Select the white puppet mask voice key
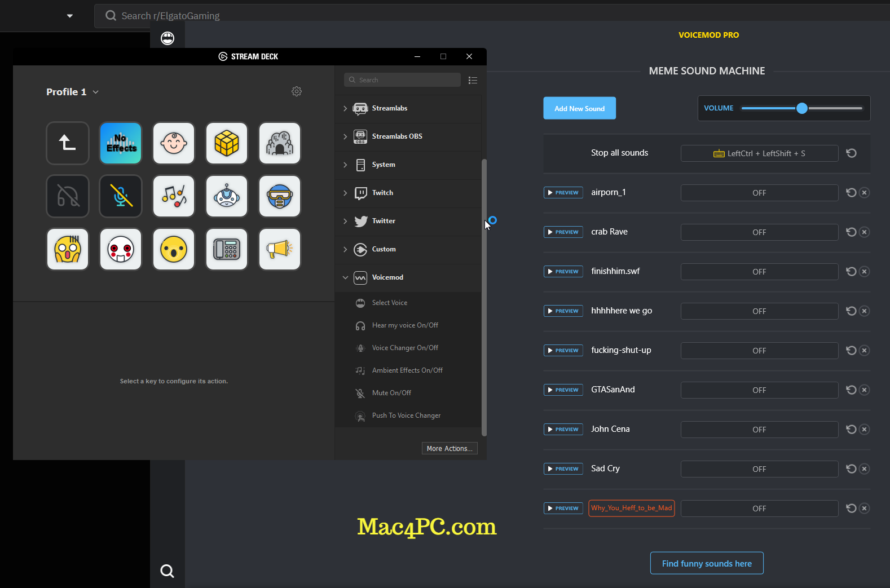 coord(121,249)
